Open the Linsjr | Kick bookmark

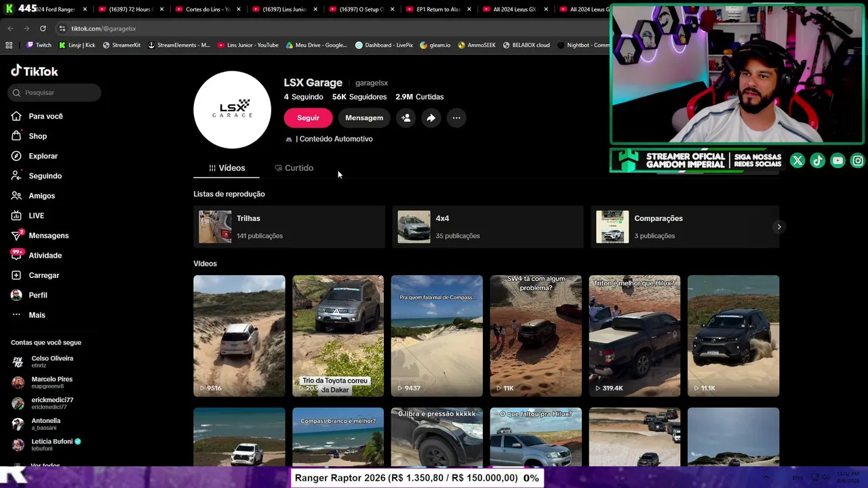point(77,45)
